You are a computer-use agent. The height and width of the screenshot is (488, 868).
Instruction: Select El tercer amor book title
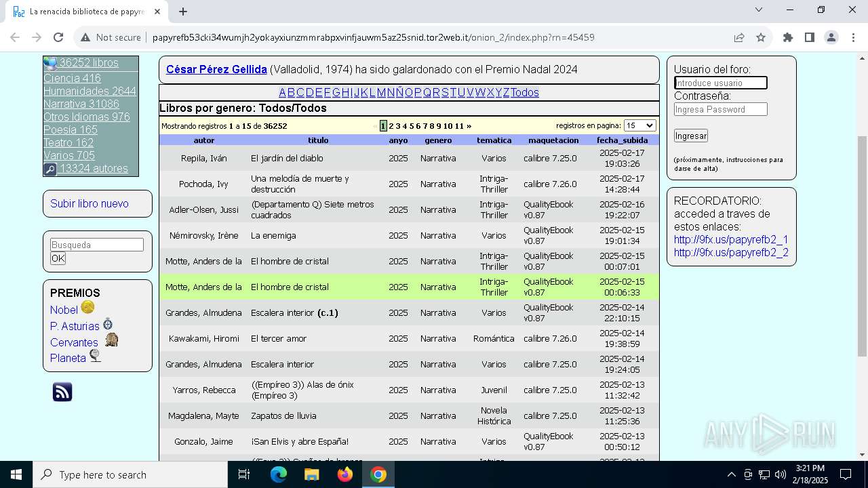pyautogui.click(x=279, y=338)
